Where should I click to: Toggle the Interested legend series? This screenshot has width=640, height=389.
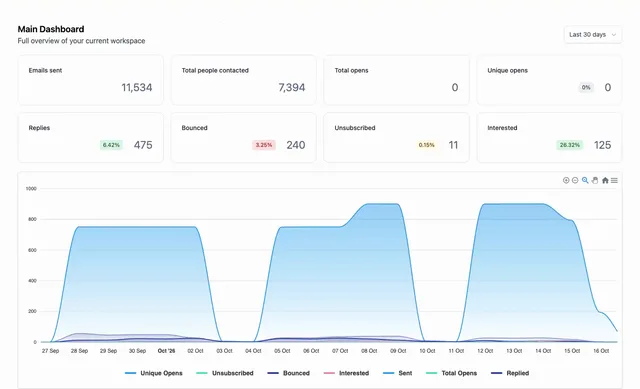coord(346,373)
